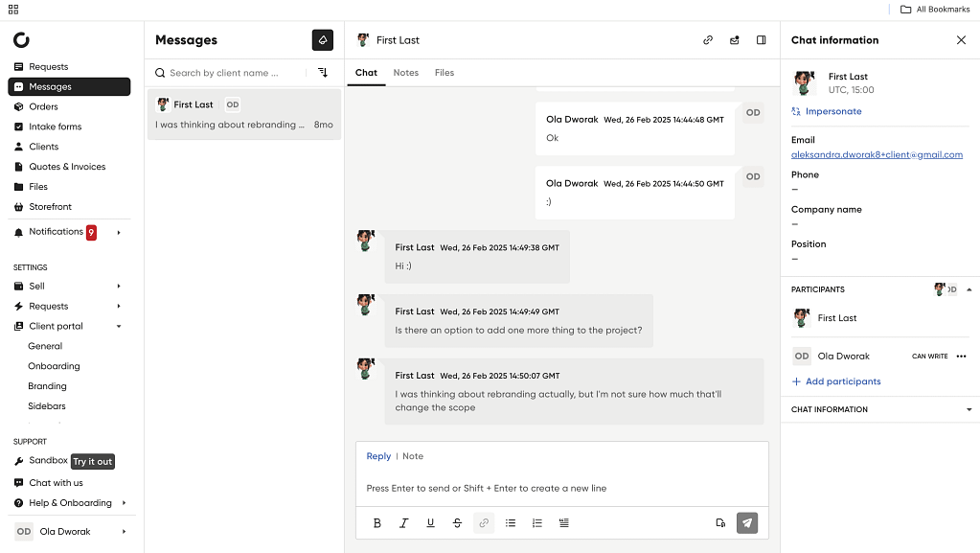
Task: Click the Sandbox Try it out badge
Action: click(x=93, y=462)
